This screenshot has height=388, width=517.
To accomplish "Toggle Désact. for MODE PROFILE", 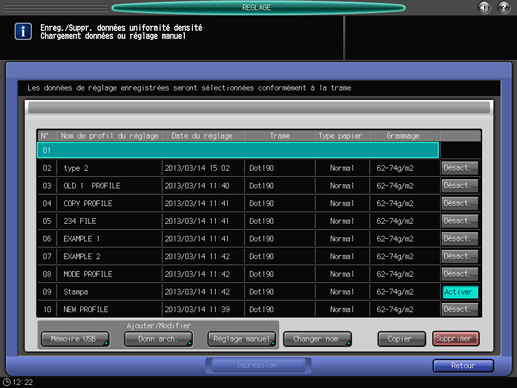I will click(460, 274).
